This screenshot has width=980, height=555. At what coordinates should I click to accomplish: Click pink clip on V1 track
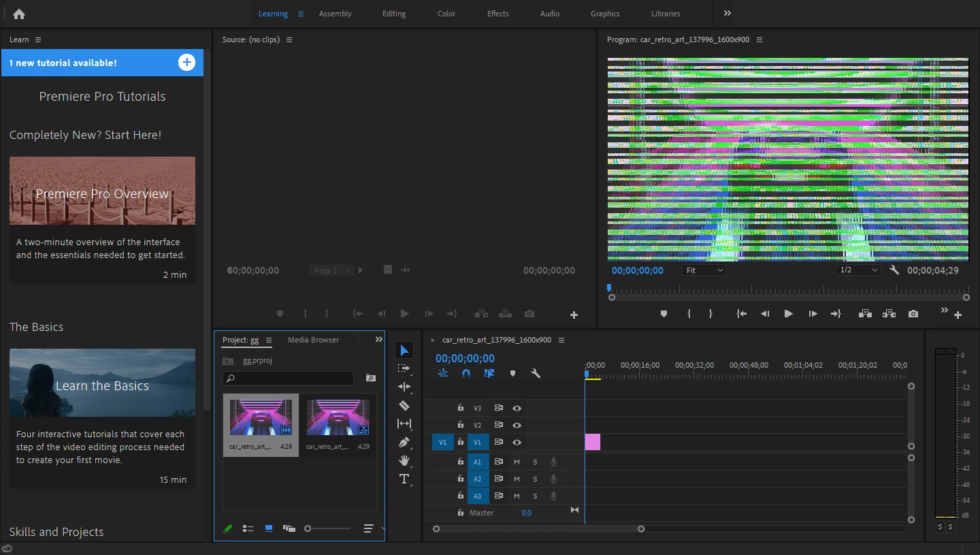(x=592, y=442)
